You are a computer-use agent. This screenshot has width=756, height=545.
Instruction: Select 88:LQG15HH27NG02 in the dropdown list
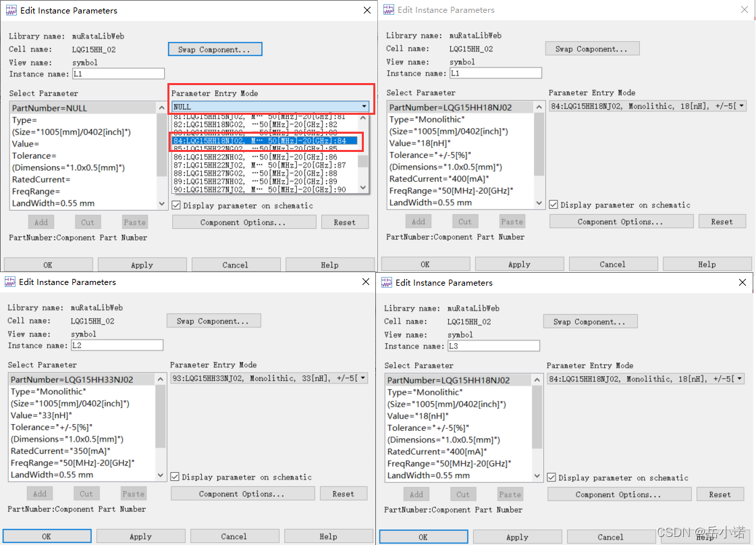[264, 173]
